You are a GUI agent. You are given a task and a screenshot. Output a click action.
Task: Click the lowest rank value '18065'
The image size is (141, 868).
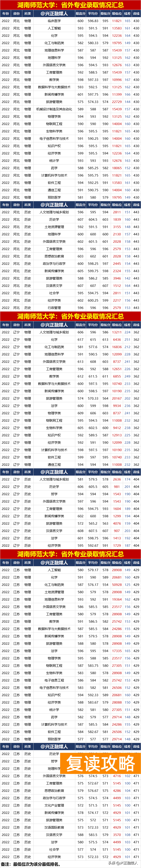click(117, 168)
